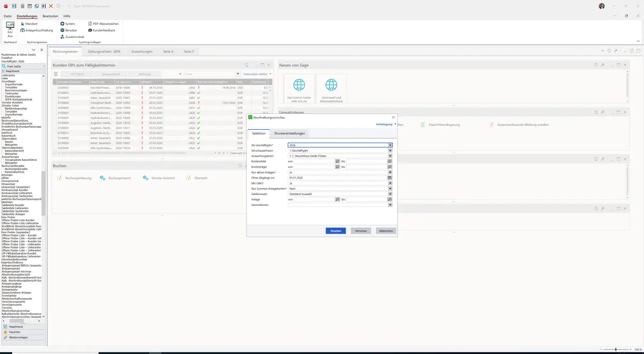
Task: Open the Nur Summen Anlagekonten dropdown
Action: 390,188
